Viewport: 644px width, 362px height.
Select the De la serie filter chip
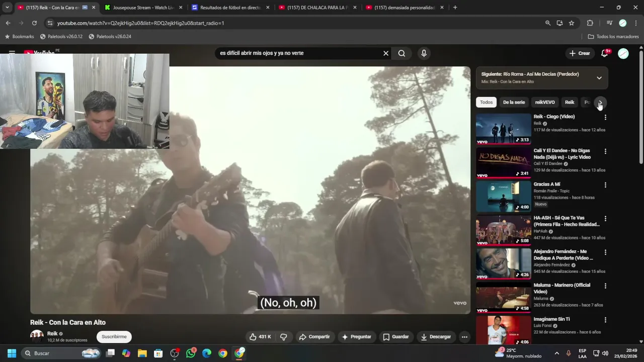pos(514,102)
